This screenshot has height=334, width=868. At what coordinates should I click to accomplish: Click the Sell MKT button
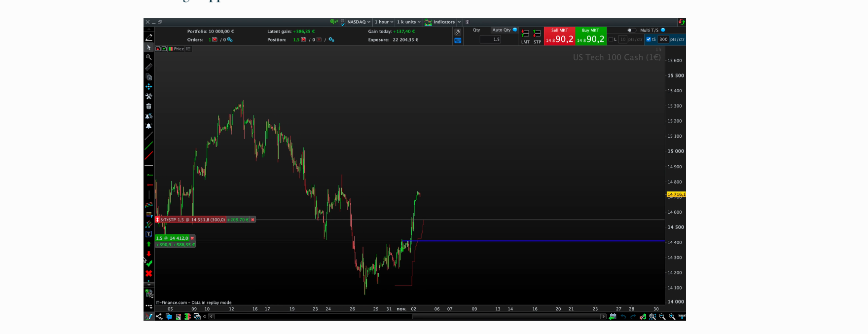tap(559, 36)
